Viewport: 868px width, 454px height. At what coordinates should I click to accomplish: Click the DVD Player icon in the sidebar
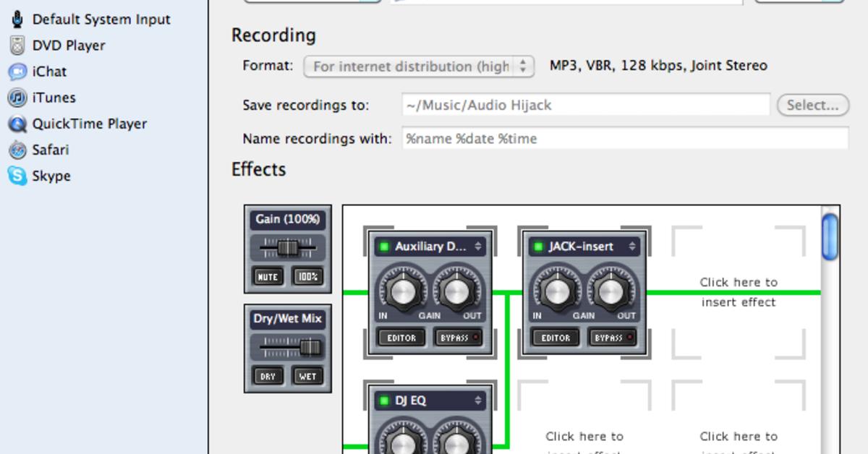point(17,46)
